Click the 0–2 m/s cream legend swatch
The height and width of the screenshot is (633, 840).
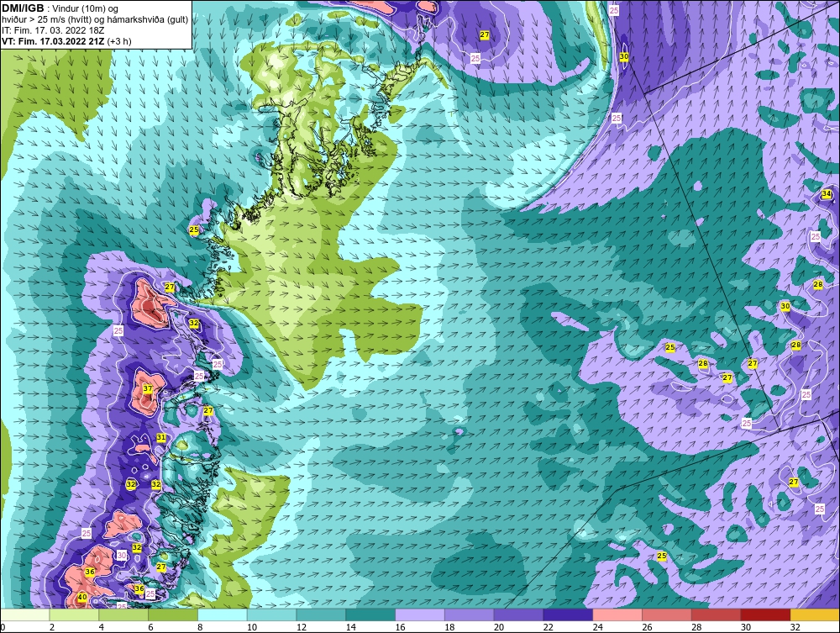(x=24, y=615)
